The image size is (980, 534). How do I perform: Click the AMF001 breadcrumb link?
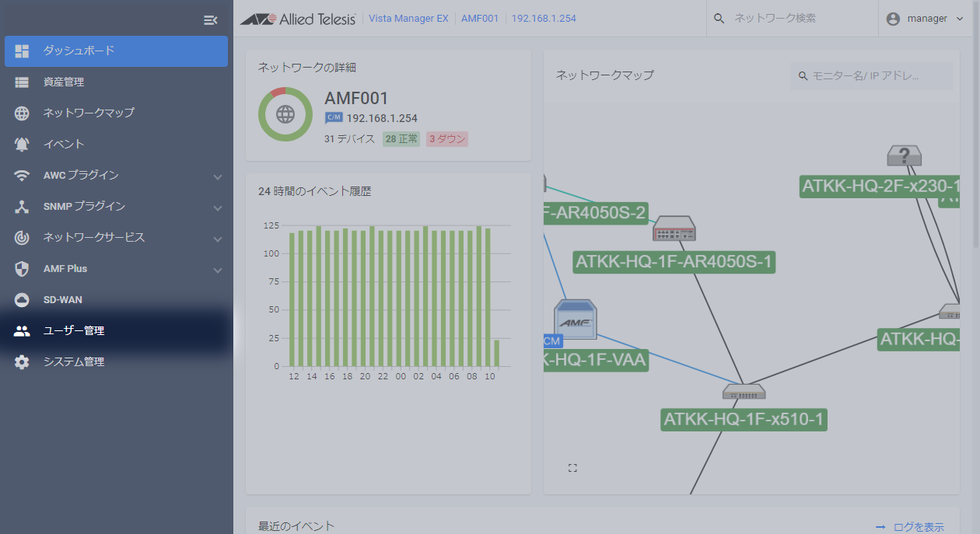[480, 19]
